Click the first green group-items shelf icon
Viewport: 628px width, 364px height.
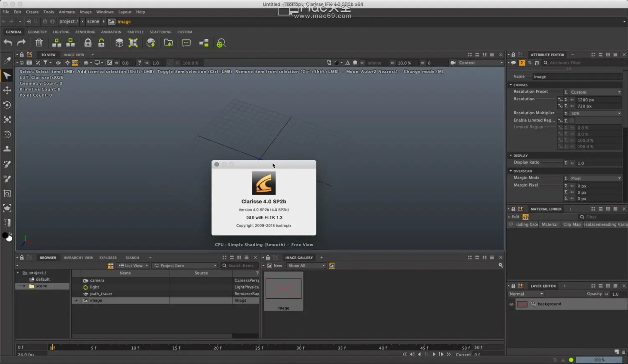point(57,43)
